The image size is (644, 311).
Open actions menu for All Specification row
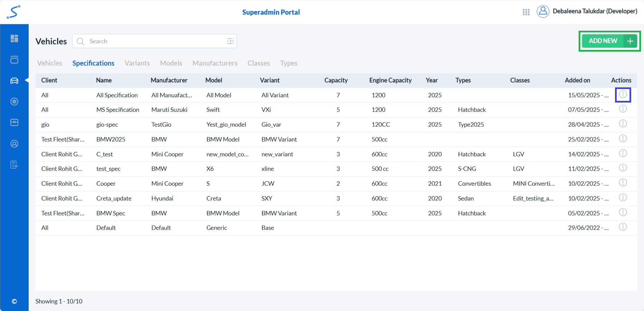tap(623, 94)
